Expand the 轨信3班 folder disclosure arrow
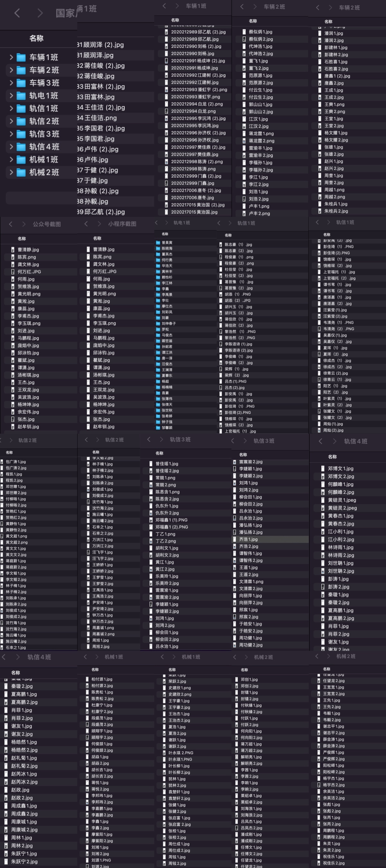The width and height of the screenshot is (386, 868). pyautogui.click(x=12, y=134)
